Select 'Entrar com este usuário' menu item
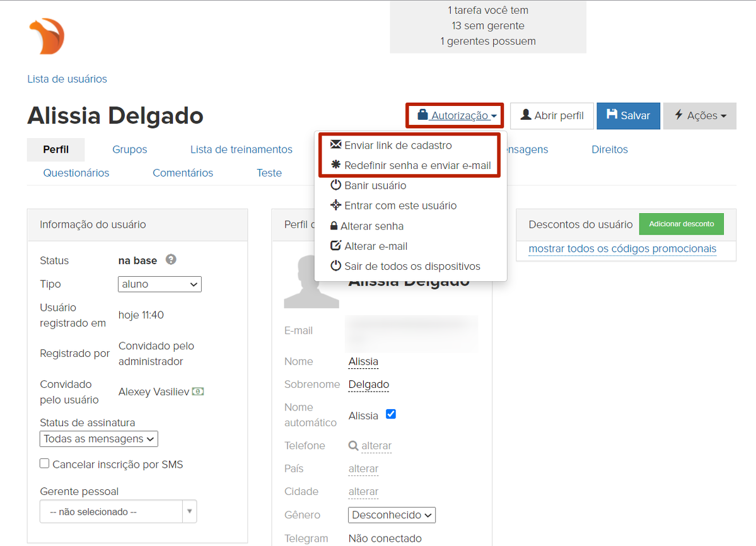The width and height of the screenshot is (756, 546). pos(400,206)
